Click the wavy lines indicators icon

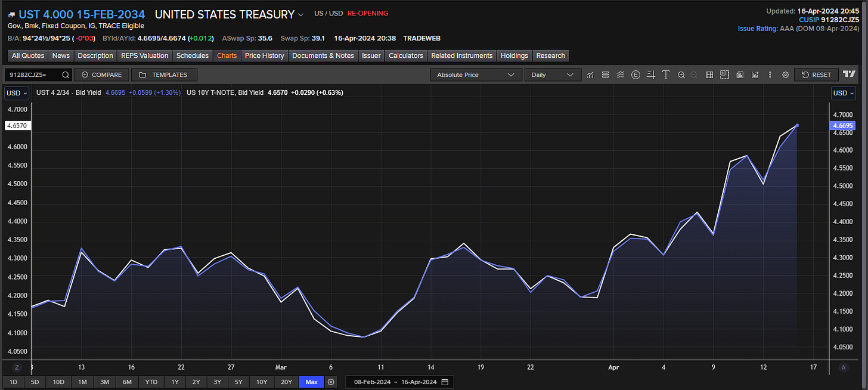pyautogui.click(x=621, y=75)
